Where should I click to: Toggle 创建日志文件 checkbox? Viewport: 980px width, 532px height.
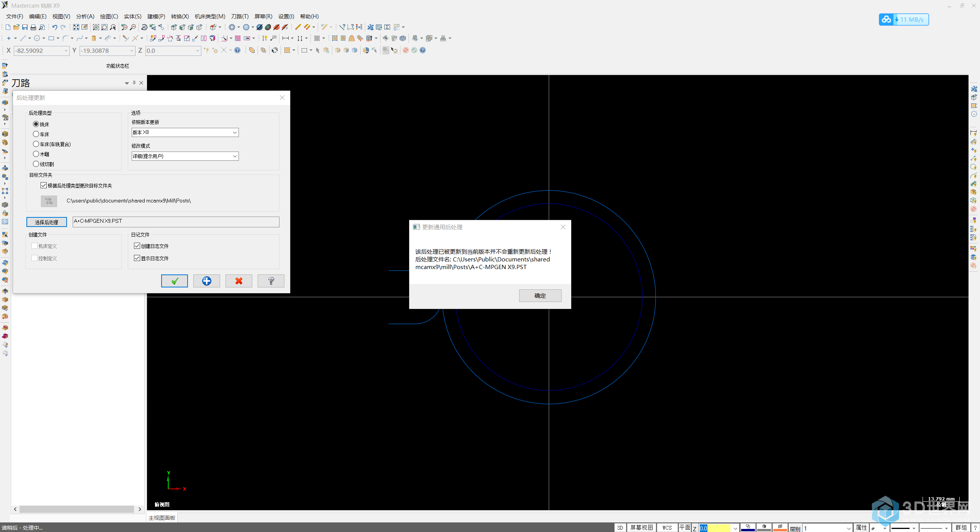click(137, 246)
